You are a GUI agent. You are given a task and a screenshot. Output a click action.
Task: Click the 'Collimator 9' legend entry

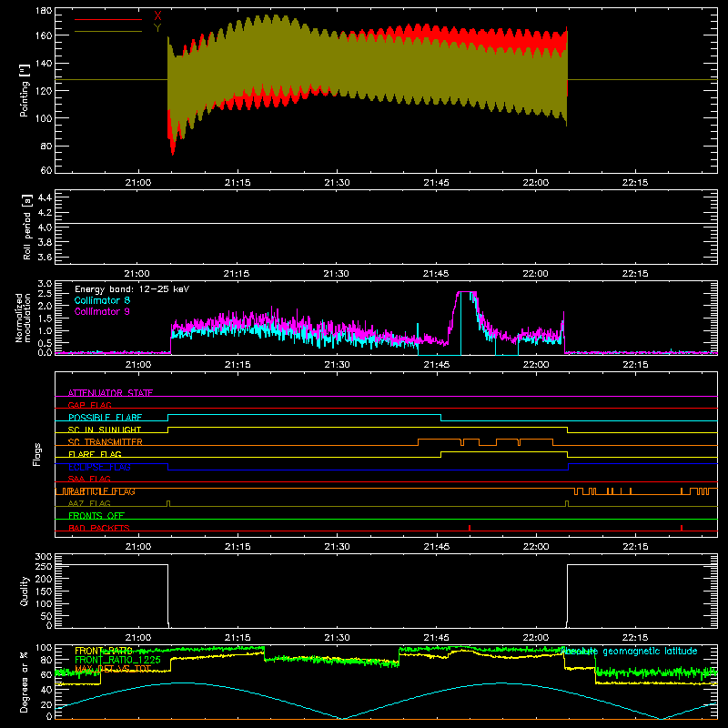102,311
